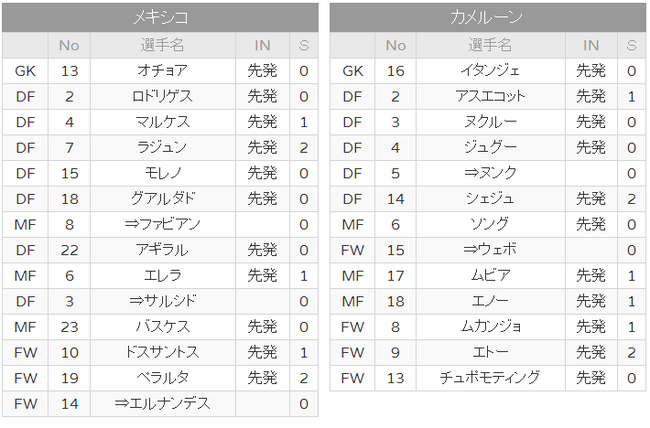Select the IN column header in Cameroon table

[591, 45]
